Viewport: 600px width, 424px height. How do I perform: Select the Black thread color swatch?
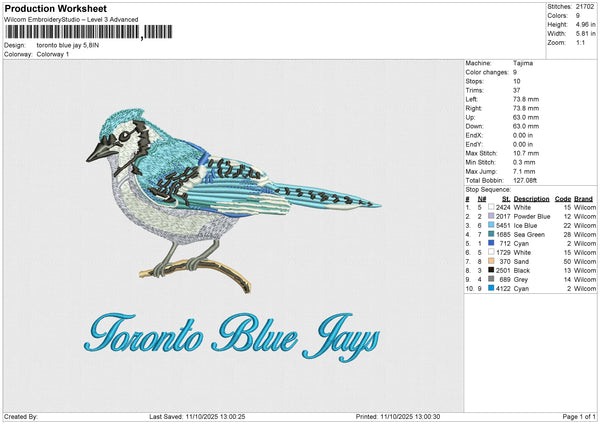(491, 270)
